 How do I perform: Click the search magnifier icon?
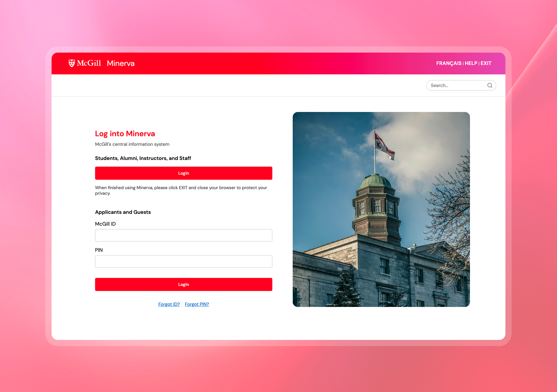click(x=490, y=85)
